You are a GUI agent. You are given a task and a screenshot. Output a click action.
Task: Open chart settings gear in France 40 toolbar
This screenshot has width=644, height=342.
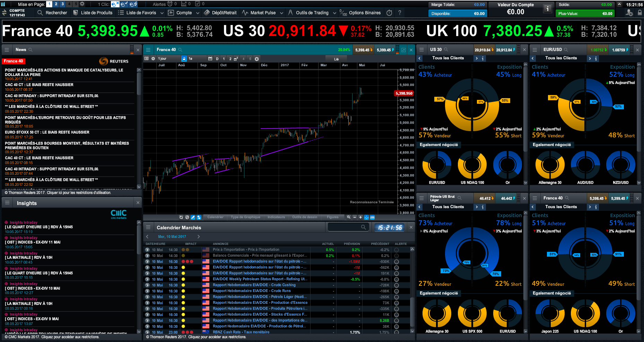pos(153,59)
